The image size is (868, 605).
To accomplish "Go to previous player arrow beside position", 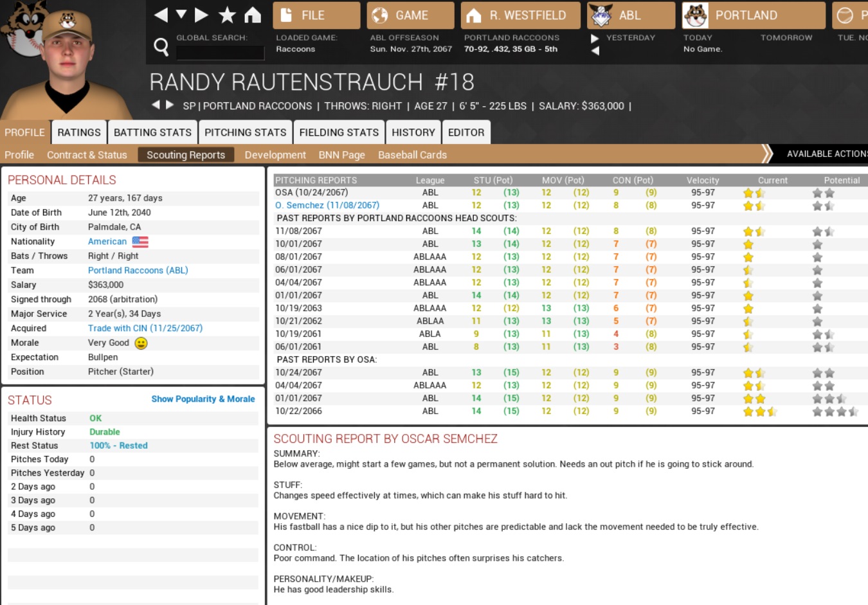I will coord(155,105).
